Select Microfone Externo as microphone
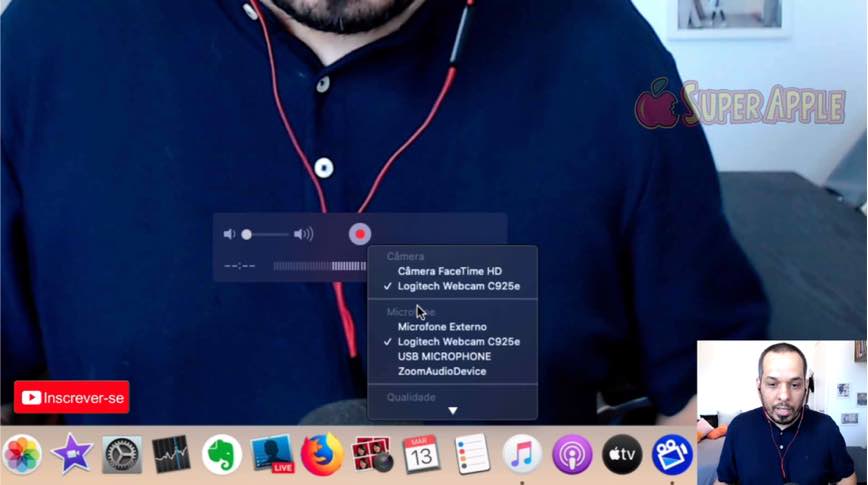Screen dimensions: 868x485 point(442,327)
